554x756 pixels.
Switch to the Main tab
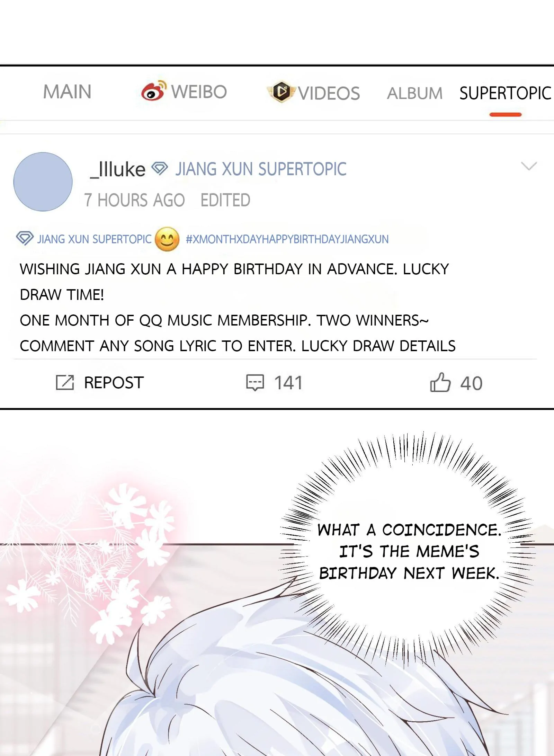pyautogui.click(x=67, y=92)
